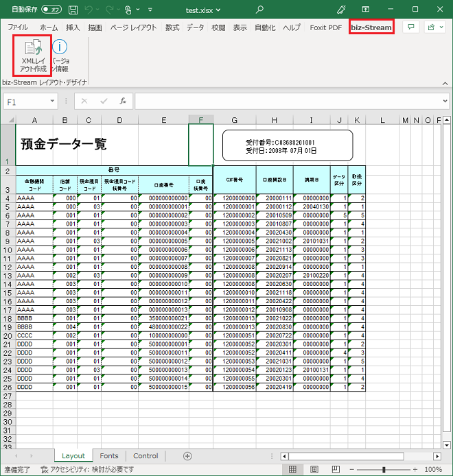
Task: Expand the undo history dropdown arrow
Action: coord(97,10)
